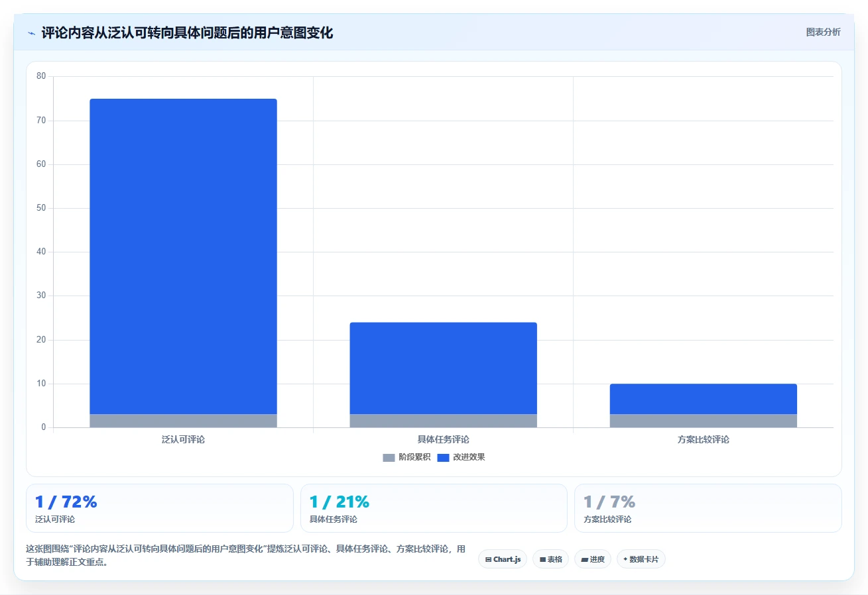Click the x-axis label 泛认可评论
The height and width of the screenshot is (595, 868).
(x=183, y=439)
